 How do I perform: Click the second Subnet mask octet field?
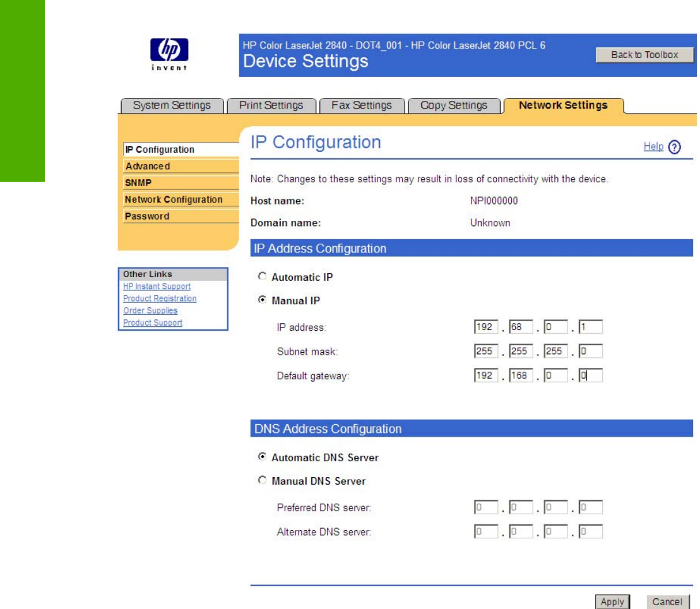[x=521, y=351]
